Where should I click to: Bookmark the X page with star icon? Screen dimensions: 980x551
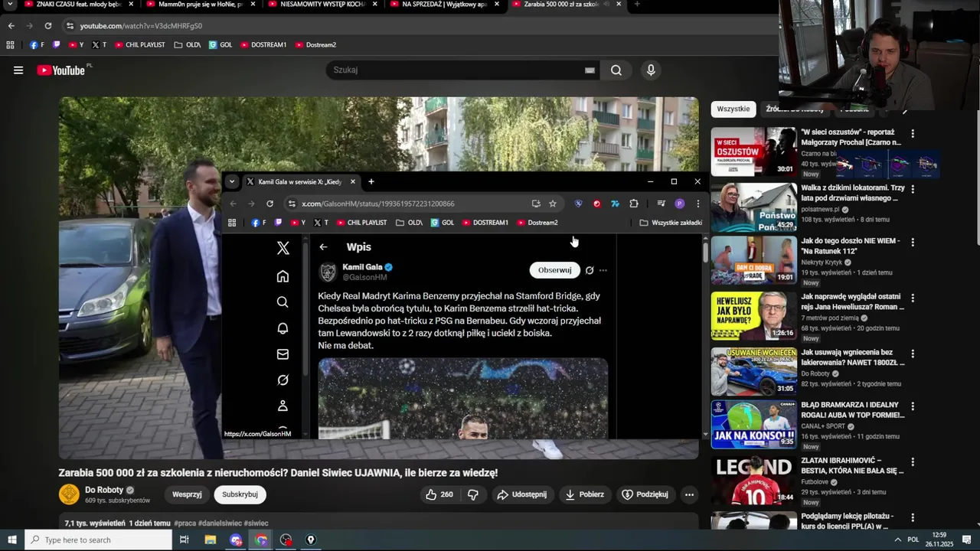click(x=553, y=204)
